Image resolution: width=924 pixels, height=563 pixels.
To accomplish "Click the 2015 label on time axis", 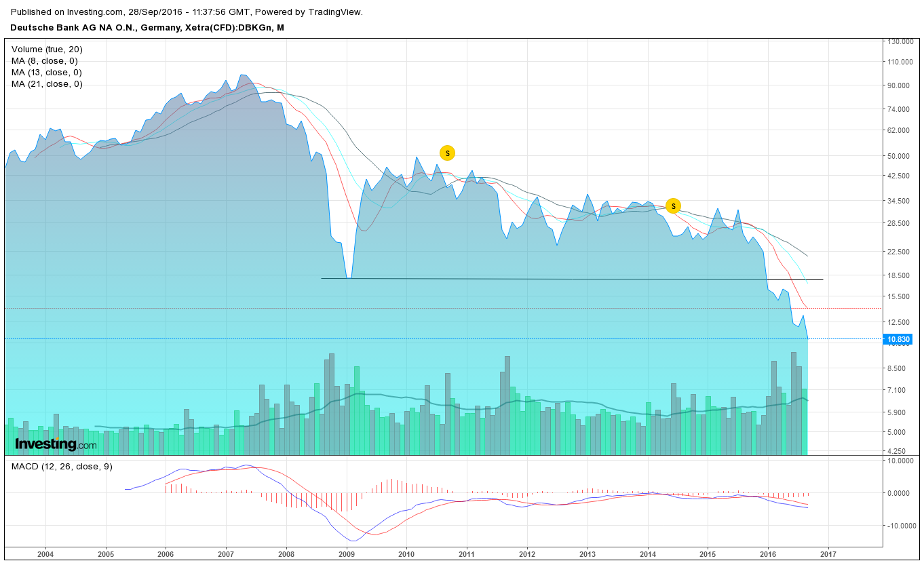I will click(708, 555).
